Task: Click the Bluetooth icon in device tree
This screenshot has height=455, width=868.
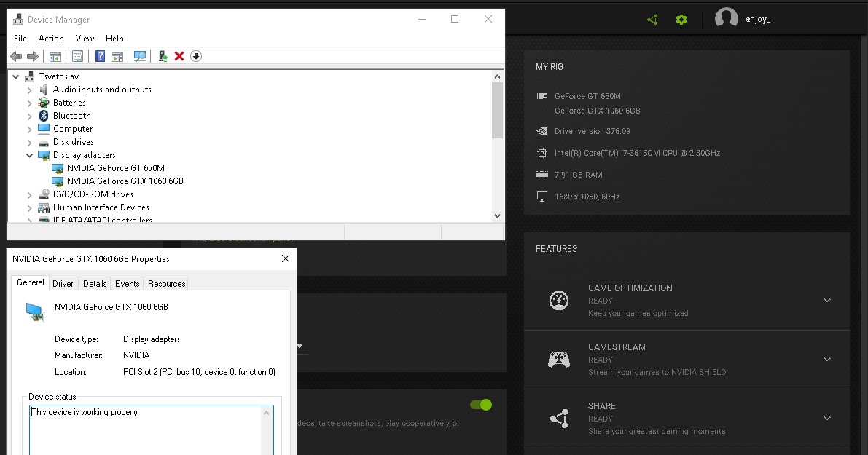Action: tap(44, 116)
